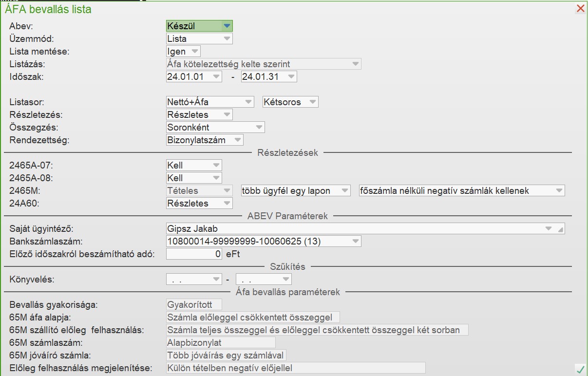This screenshot has height=376, width=588.
Task: Click the Abev label
Action: pos(21,26)
